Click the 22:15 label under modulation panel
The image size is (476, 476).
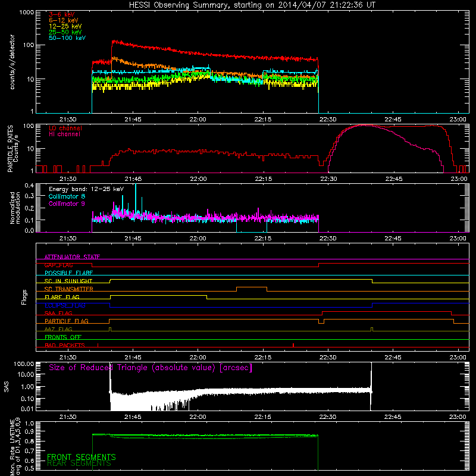(x=263, y=239)
